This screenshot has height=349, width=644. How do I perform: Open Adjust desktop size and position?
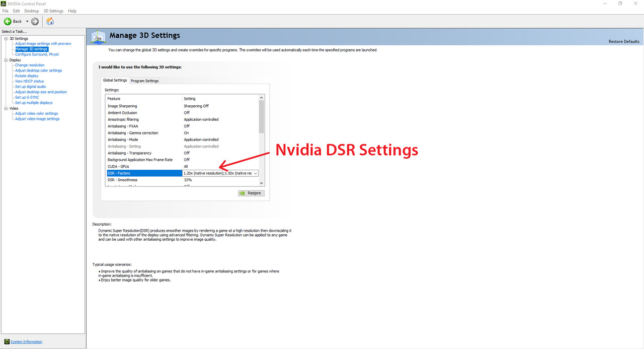point(41,92)
